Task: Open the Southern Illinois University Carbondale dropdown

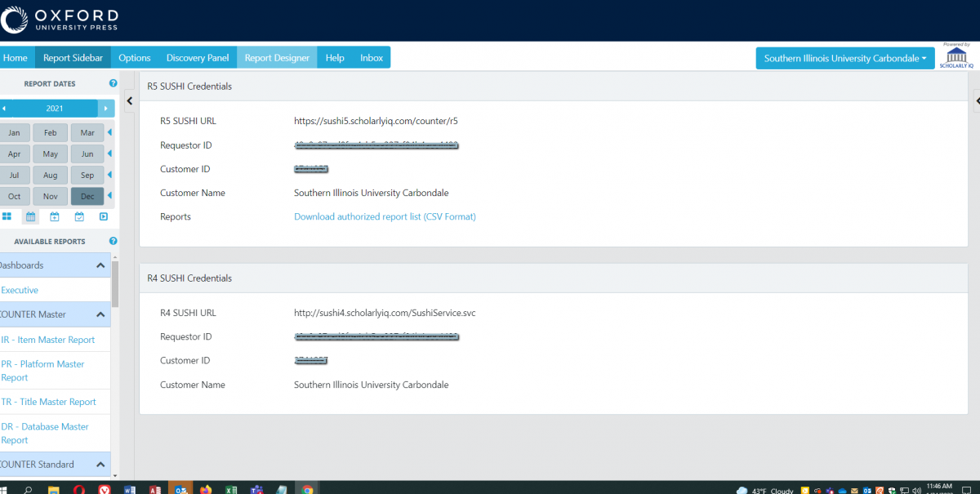Action: click(x=845, y=58)
